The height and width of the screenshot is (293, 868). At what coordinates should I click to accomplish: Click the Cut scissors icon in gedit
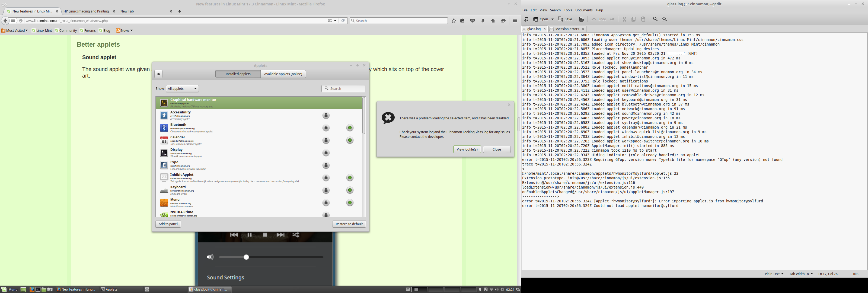624,19
